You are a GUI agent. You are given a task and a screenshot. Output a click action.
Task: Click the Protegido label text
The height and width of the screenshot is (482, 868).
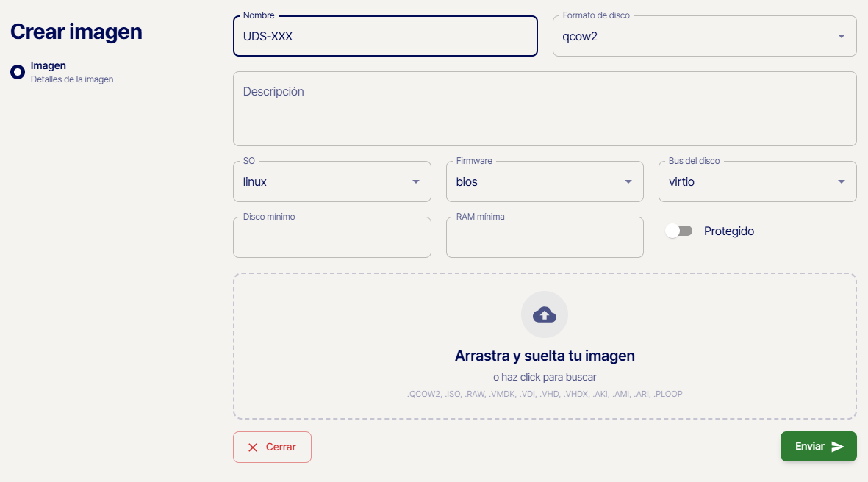[x=728, y=231]
